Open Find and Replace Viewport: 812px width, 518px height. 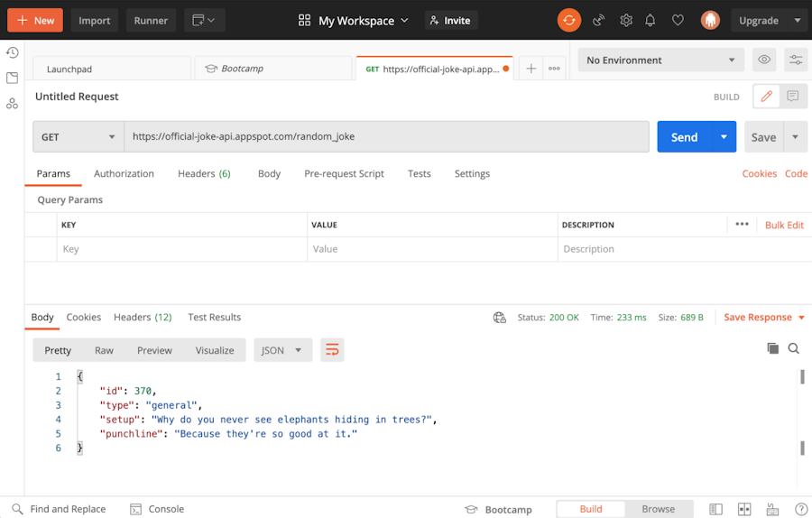(x=59, y=509)
